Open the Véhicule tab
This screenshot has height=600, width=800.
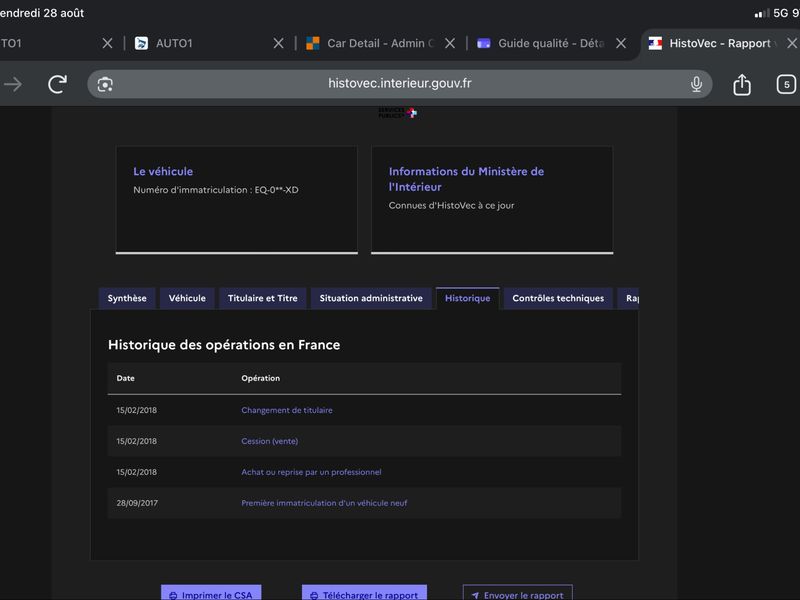187,298
